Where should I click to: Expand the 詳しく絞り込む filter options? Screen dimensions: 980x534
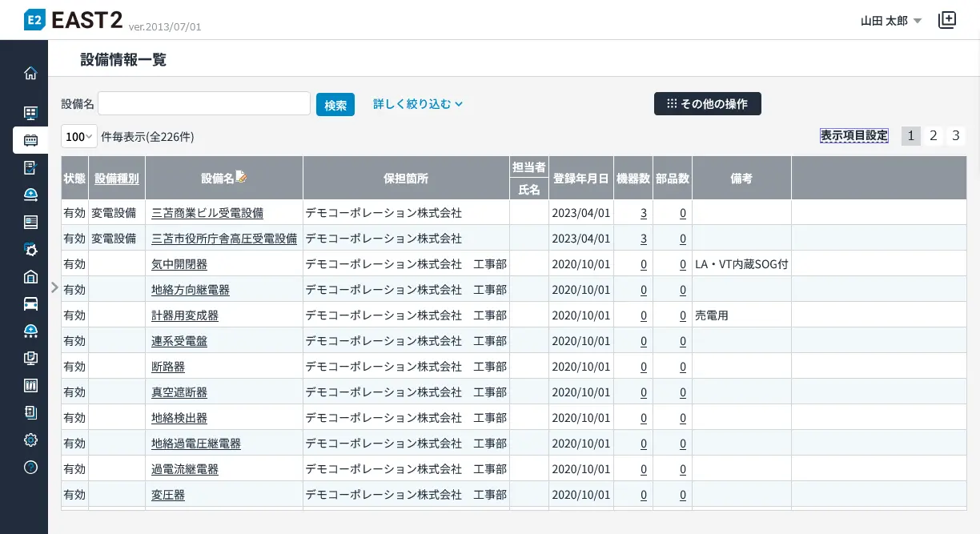click(x=418, y=104)
